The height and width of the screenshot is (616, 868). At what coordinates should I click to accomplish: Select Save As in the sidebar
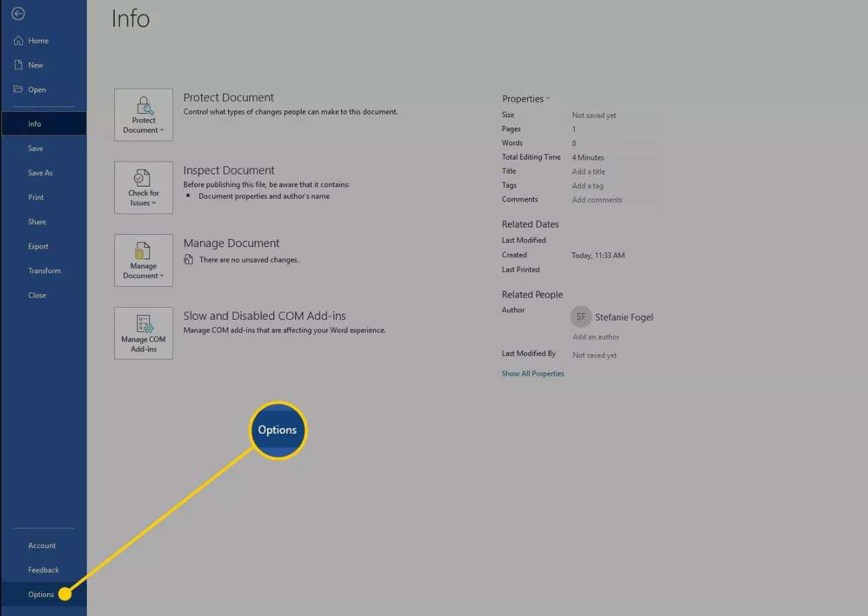pos(40,173)
